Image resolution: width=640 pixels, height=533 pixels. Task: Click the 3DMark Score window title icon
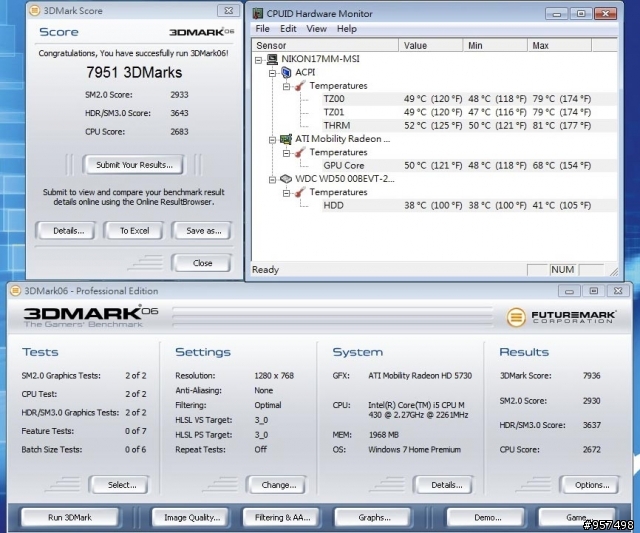click(35, 10)
